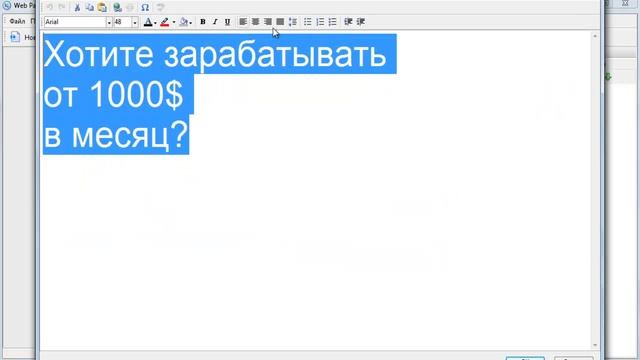Click the grayed remove-link icon
This screenshot has width=640, height=360.
(x=130, y=7)
